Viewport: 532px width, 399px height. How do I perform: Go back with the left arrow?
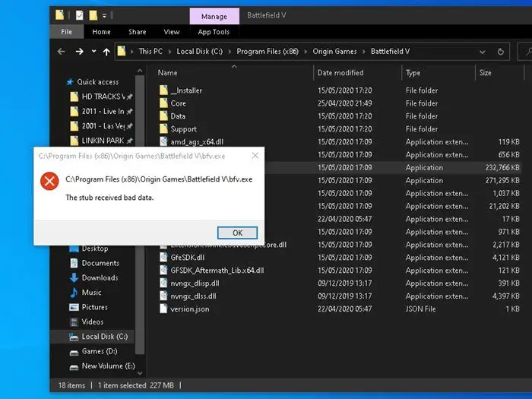click(x=62, y=52)
